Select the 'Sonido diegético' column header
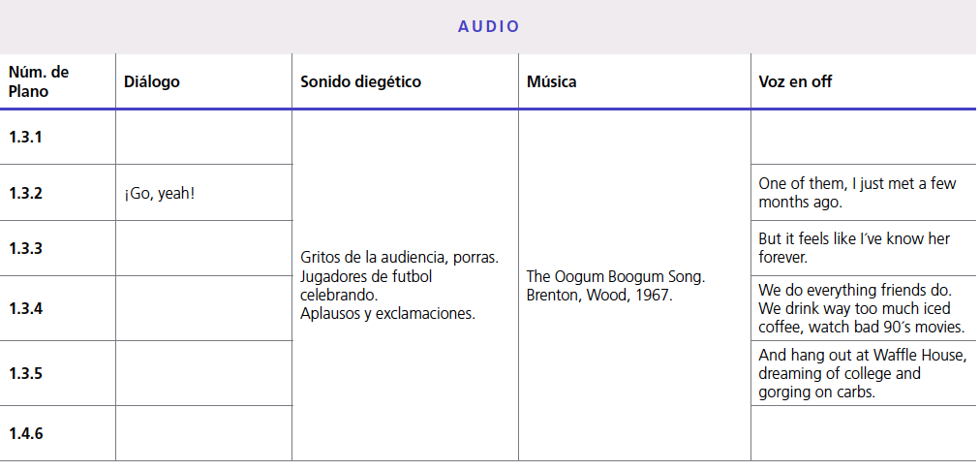The image size is (980, 471). [x=360, y=81]
